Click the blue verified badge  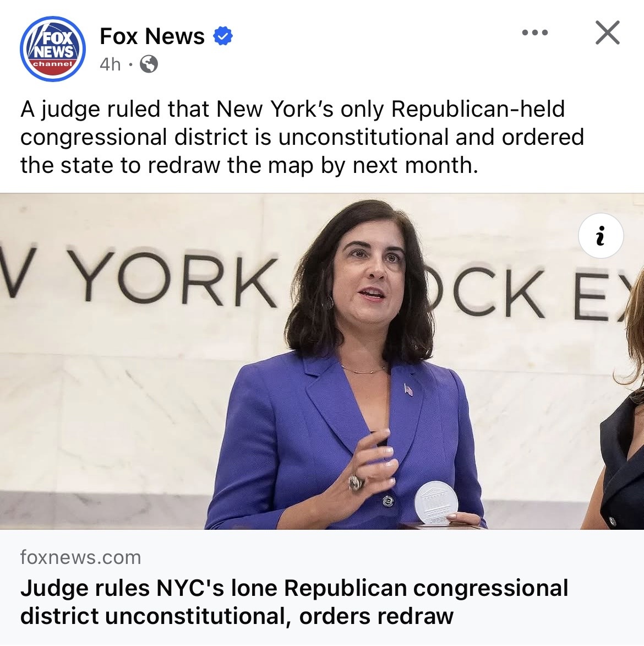coord(223,36)
